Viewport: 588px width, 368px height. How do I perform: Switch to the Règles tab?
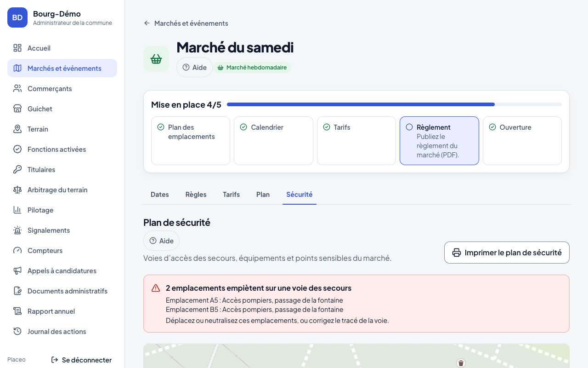click(196, 195)
